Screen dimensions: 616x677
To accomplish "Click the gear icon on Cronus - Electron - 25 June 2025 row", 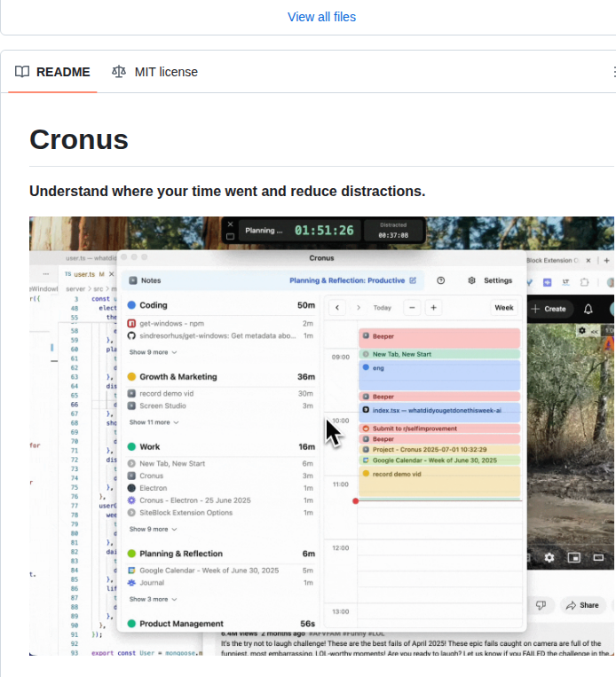I will (131, 500).
